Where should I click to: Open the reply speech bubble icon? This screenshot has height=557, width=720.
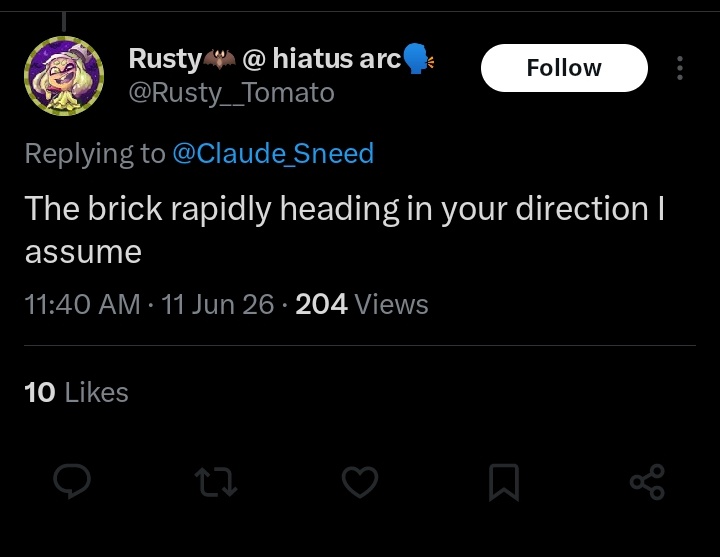pyautogui.click(x=72, y=481)
